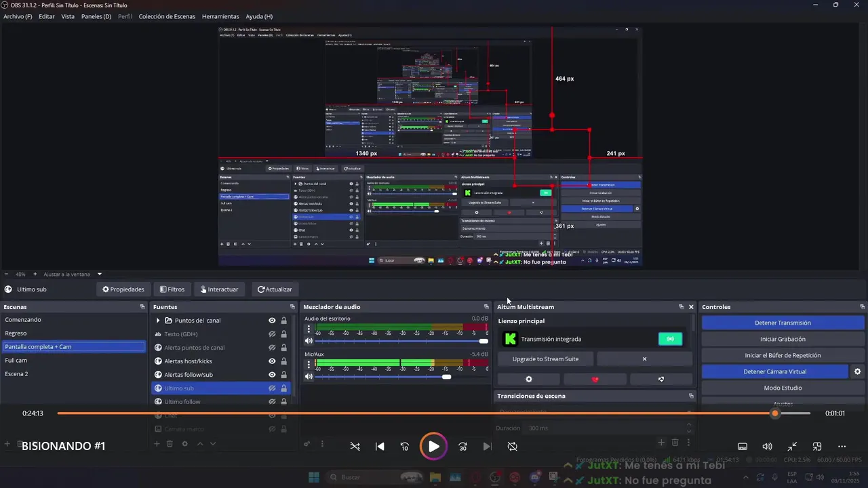The height and width of the screenshot is (488, 868).
Task: Click the Actualizar button
Action: (275, 289)
